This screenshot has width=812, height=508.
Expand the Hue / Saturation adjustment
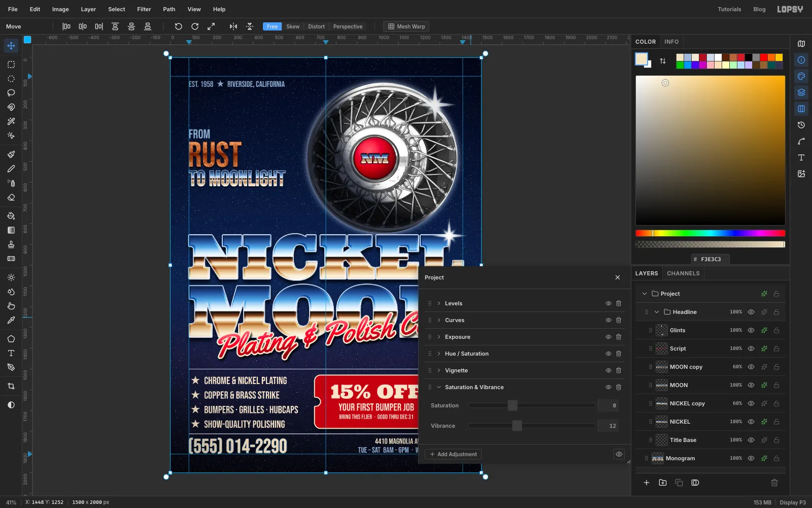439,354
